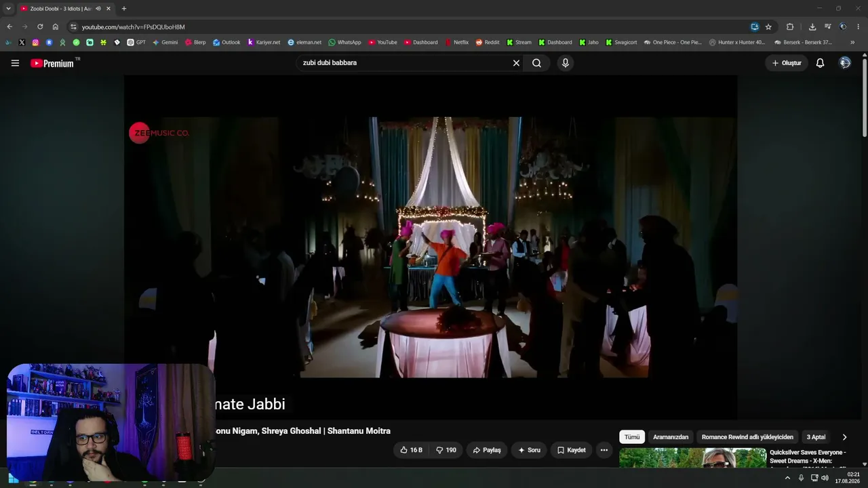Open the browser home page
The height and width of the screenshot is (488, 868).
56,27
